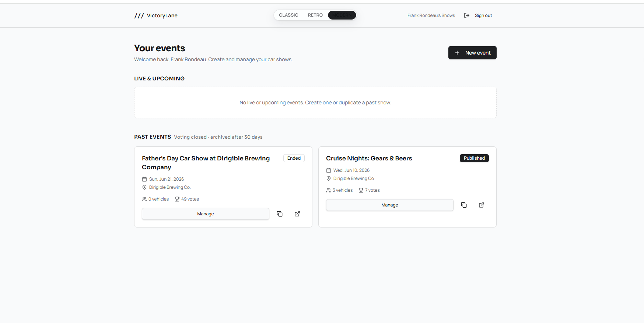Click calendar icon beside Wed, Jun 10, 2026
Image resolution: width=644 pixels, height=323 pixels.
pyautogui.click(x=329, y=170)
